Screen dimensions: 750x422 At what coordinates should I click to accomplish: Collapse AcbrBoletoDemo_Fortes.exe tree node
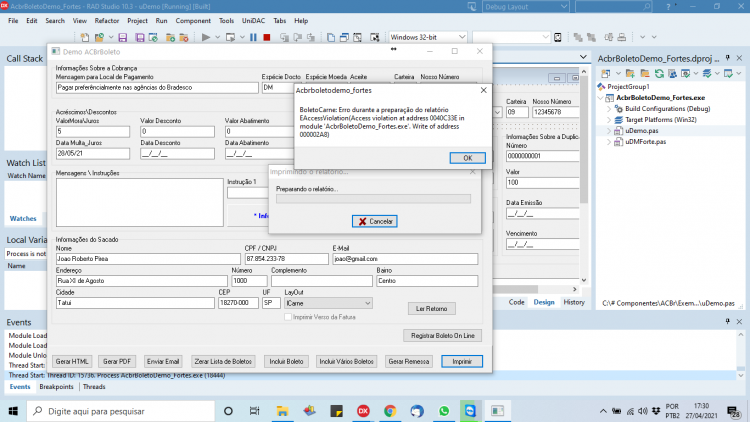(601, 98)
